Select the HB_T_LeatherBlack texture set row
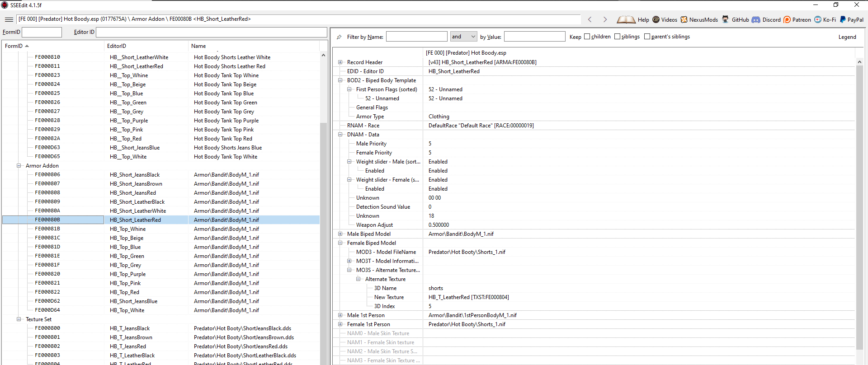Screen dimensions: 868x365 click(160, 356)
